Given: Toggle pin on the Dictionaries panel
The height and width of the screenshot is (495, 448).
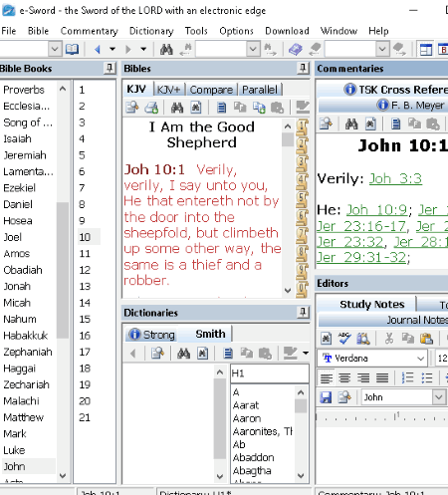Looking at the screenshot, I should 303,313.
